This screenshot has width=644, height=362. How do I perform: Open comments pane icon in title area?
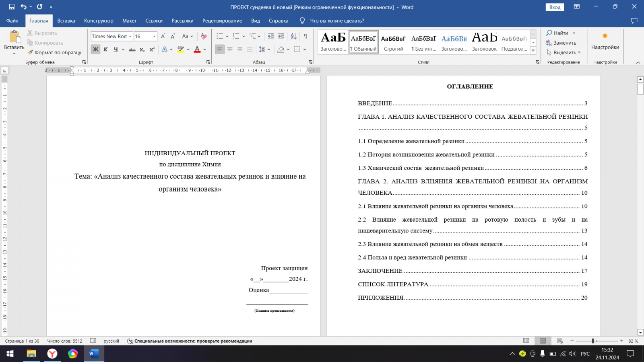click(634, 21)
